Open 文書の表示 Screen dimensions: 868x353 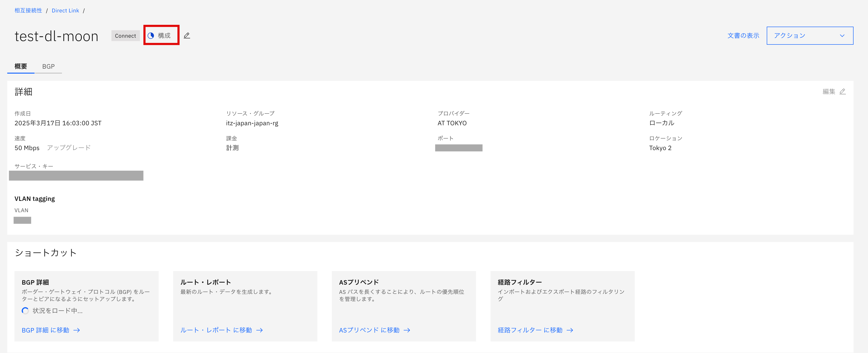tap(743, 35)
